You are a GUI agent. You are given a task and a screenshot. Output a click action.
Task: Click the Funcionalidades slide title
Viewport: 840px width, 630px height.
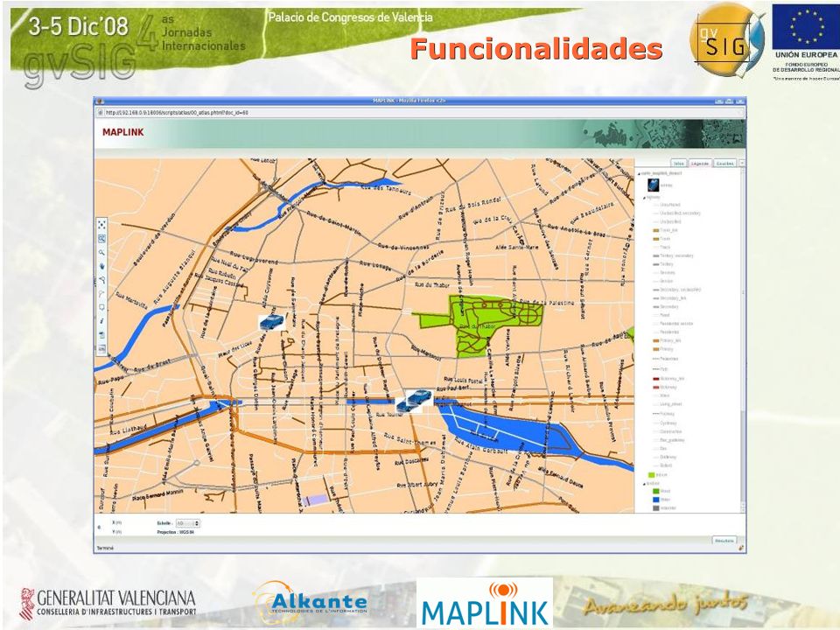[x=536, y=49]
